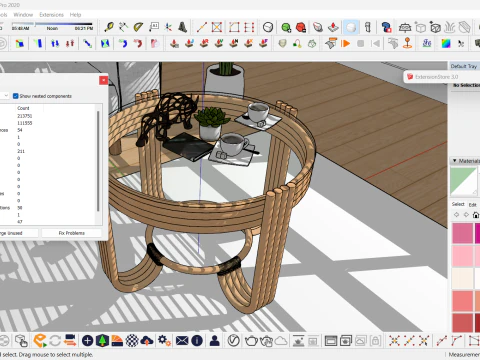Click the orange location pin icon
The width and height of the screenshot is (480, 360).
point(408,43)
